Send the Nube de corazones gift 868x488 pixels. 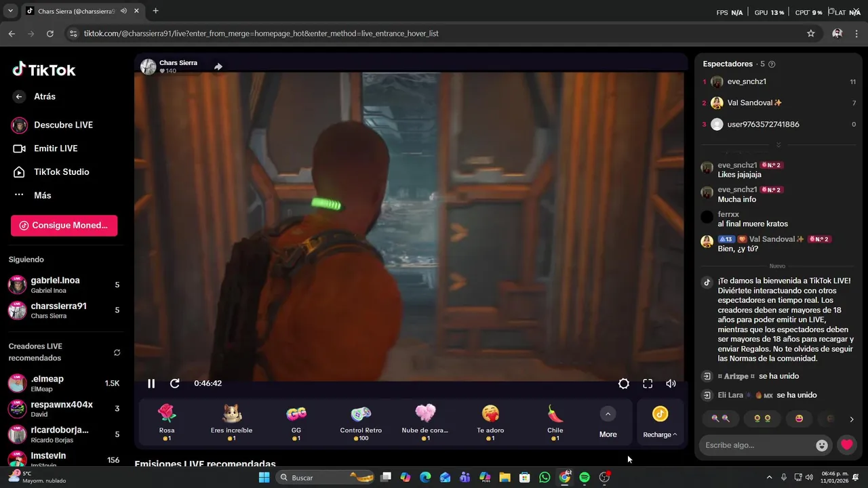[425, 422]
